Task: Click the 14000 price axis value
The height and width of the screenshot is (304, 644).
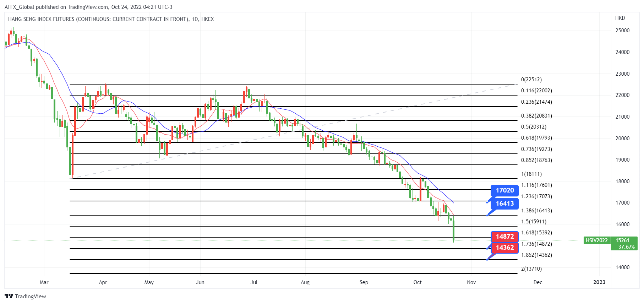Action: pyautogui.click(x=622, y=267)
